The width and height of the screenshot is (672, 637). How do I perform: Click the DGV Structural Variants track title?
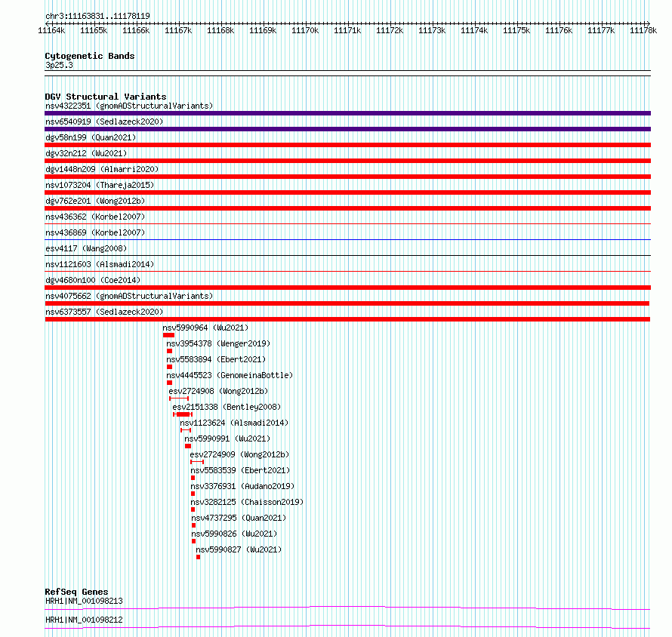click(106, 97)
